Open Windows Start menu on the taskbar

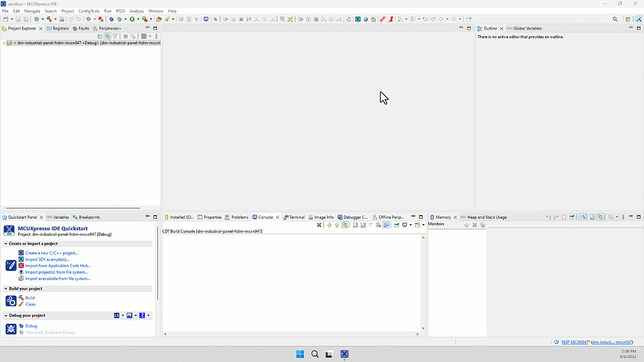[300, 354]
